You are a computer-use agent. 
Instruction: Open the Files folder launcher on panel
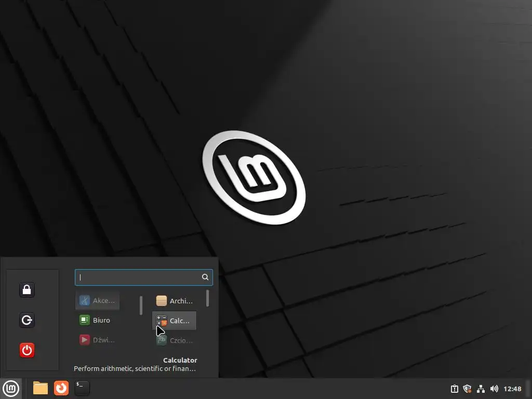41,388
